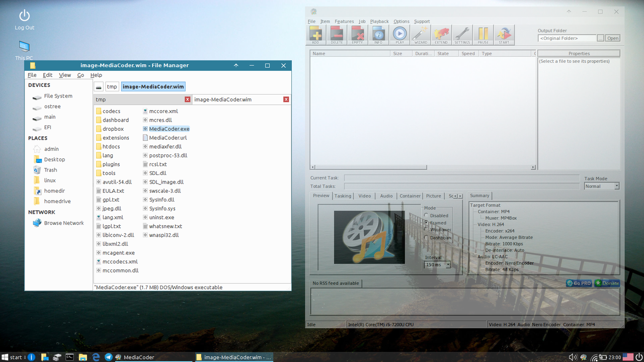
Task: Click the ADD button in MediaCoder toolbar
Action: (x=316, y=35)
